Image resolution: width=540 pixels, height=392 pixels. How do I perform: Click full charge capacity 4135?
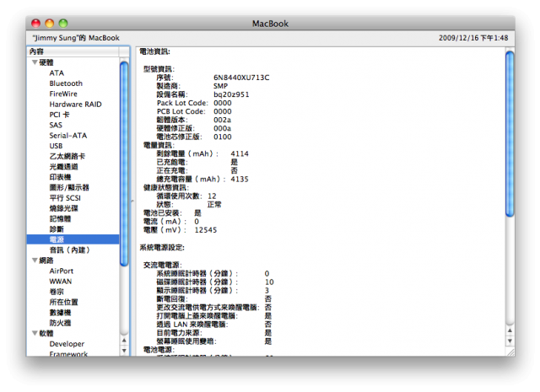240,179
